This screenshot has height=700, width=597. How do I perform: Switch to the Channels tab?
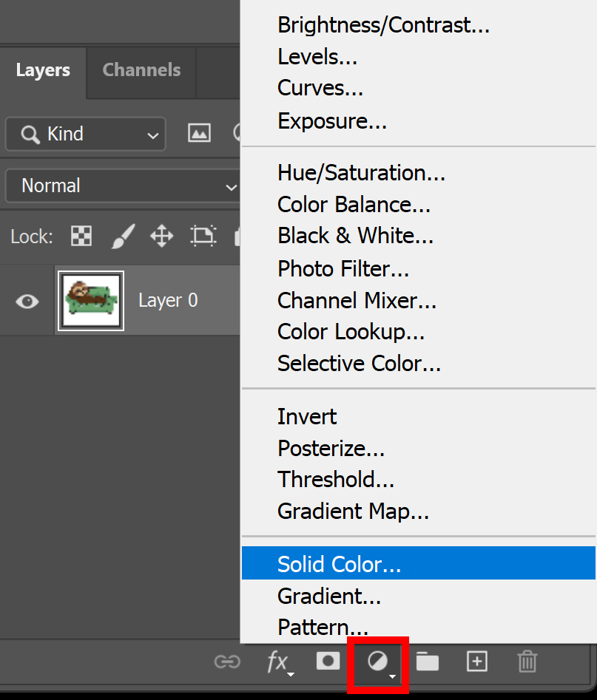[141, 70]
